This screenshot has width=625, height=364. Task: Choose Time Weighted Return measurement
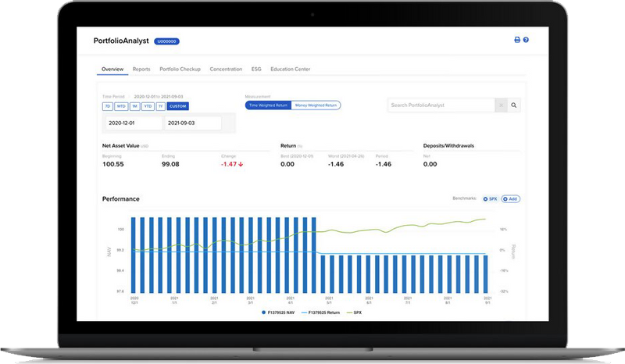(x=268, y=105)
